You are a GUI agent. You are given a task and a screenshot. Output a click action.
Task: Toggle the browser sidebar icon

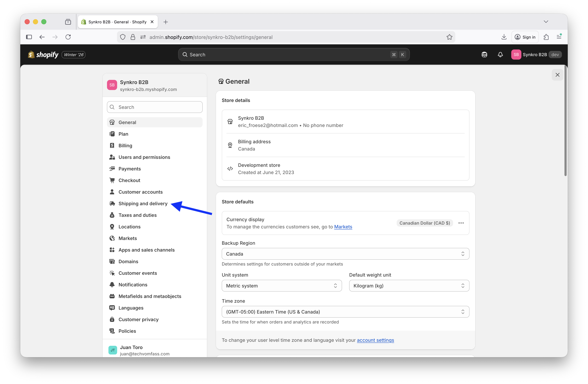(x=29, y=37)
